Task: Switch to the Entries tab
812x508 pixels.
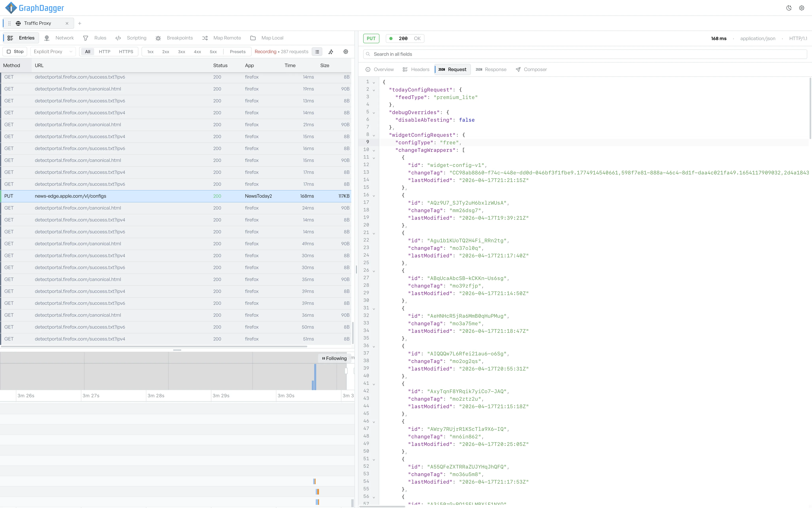Action: coord(21,38)
